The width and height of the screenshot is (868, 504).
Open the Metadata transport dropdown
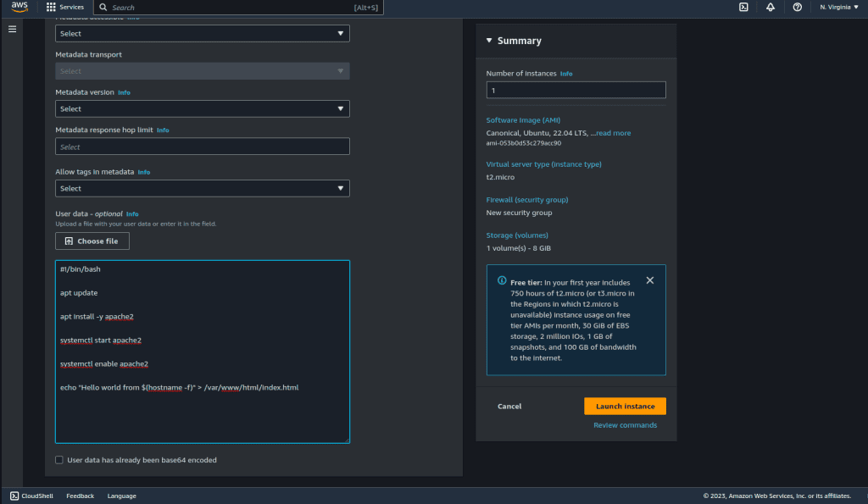tap(202, 71)
